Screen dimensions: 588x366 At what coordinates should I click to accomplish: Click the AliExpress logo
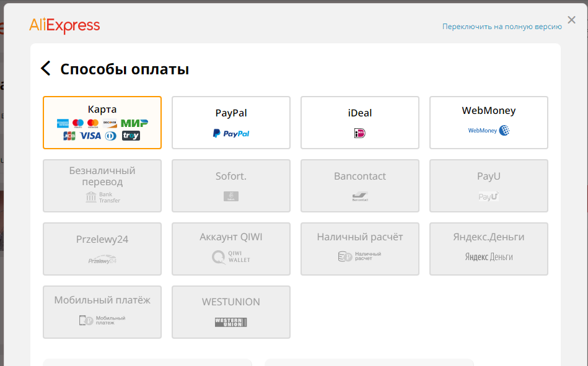point(64,25)
